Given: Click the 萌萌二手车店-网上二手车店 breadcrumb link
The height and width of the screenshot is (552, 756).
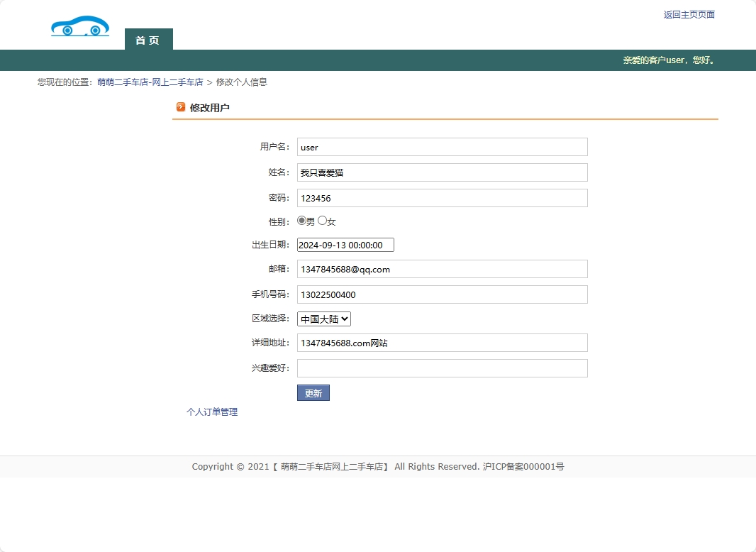Looking at the screenshot, I should pyautogui.click(x=150, y=82).
